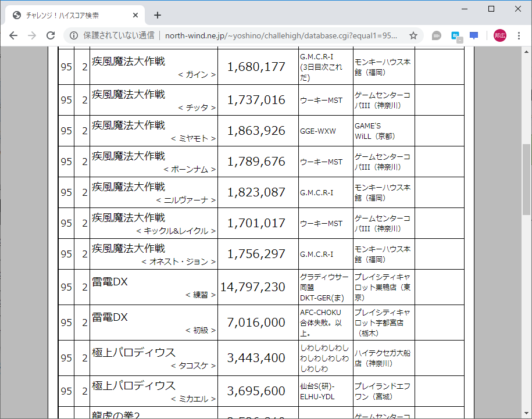Select the チャレンジ！ハイスコア検索 tab
Image resolution: width=532 pixels, height=419 pixels.
point(70,15)
